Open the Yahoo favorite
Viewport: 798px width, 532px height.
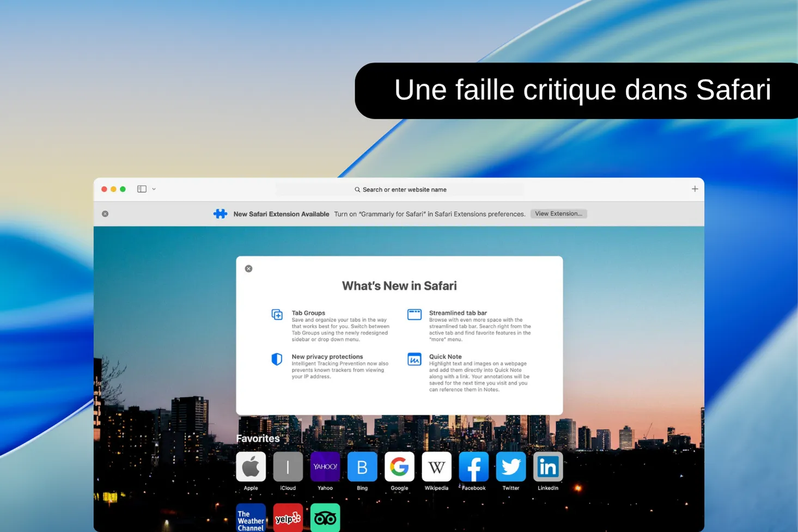(325, 467)
